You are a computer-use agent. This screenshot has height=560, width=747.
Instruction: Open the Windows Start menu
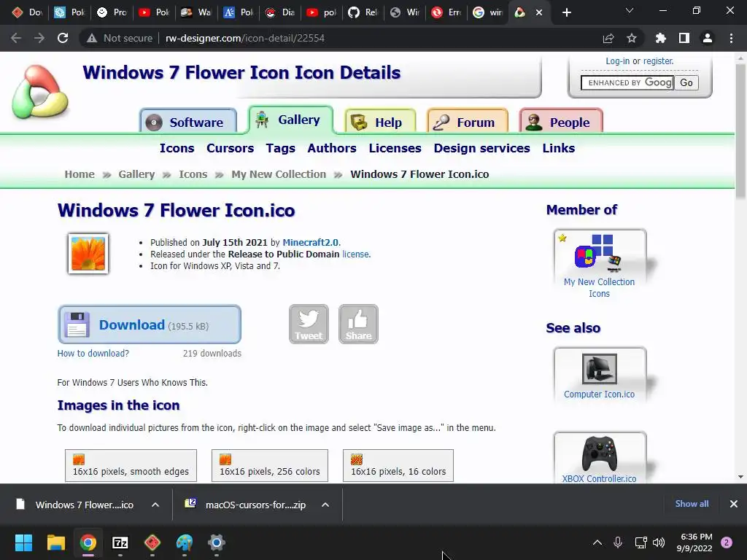click(23, 542)
